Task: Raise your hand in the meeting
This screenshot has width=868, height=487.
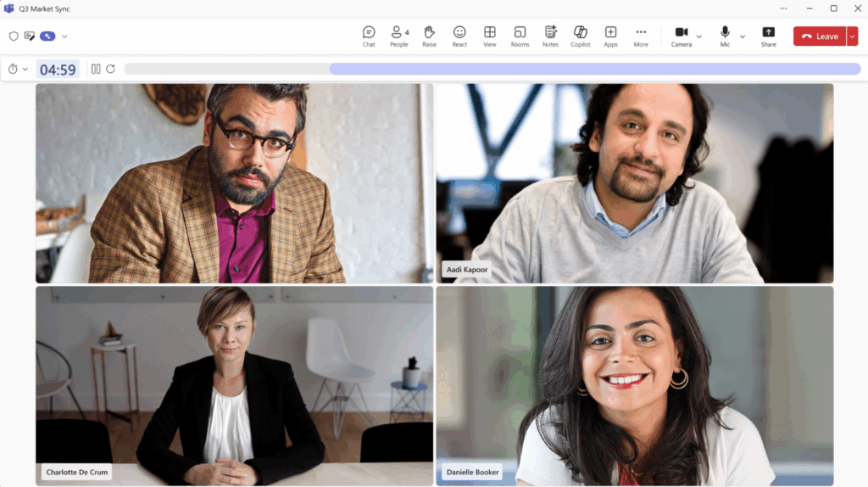Action: tap(429, 36)
